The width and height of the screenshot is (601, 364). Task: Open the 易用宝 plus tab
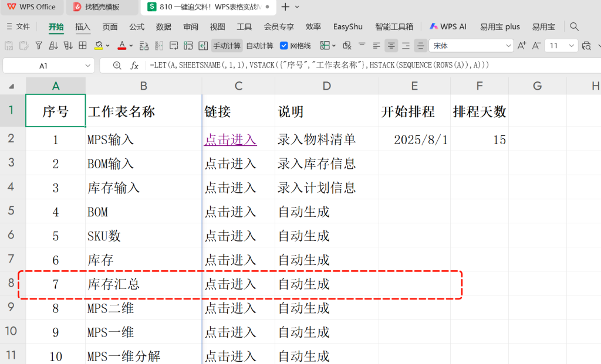coord(500,26)
